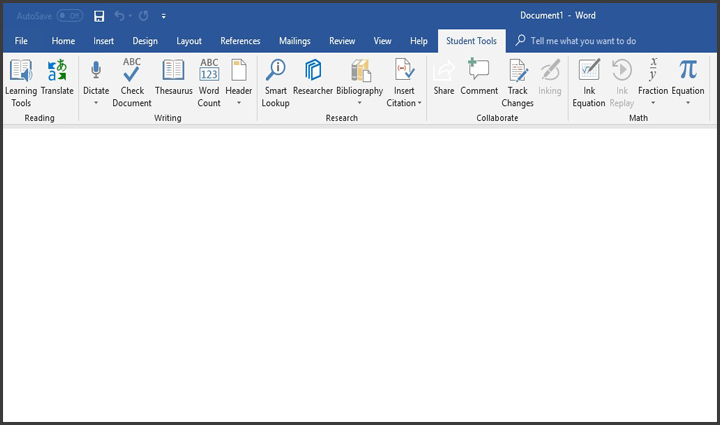
Task: Click the Insert Citation icon
Action: click(404, 70)
